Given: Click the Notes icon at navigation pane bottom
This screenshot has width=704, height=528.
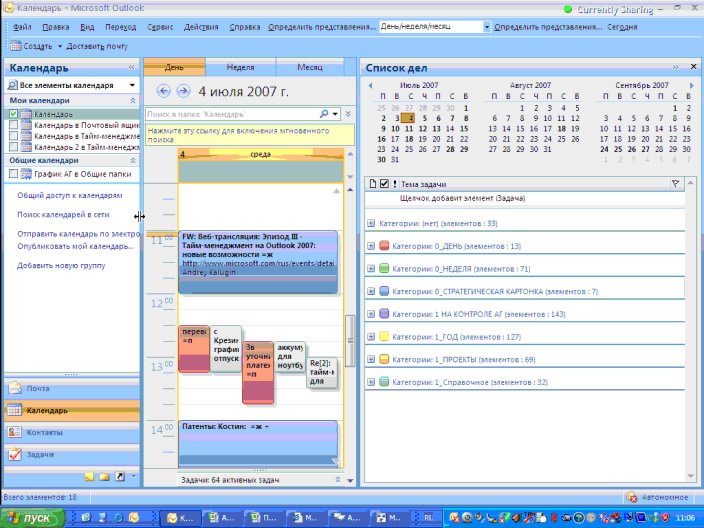Looking at the screenshot, I should coord(89,476).
